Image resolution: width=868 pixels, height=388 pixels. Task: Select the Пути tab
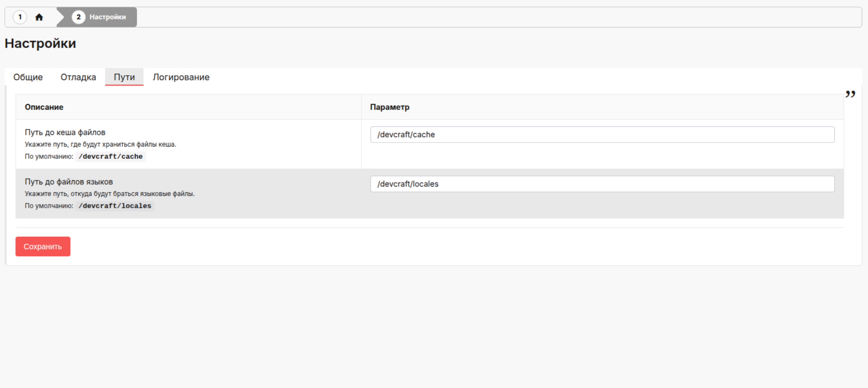coord(124,77)
